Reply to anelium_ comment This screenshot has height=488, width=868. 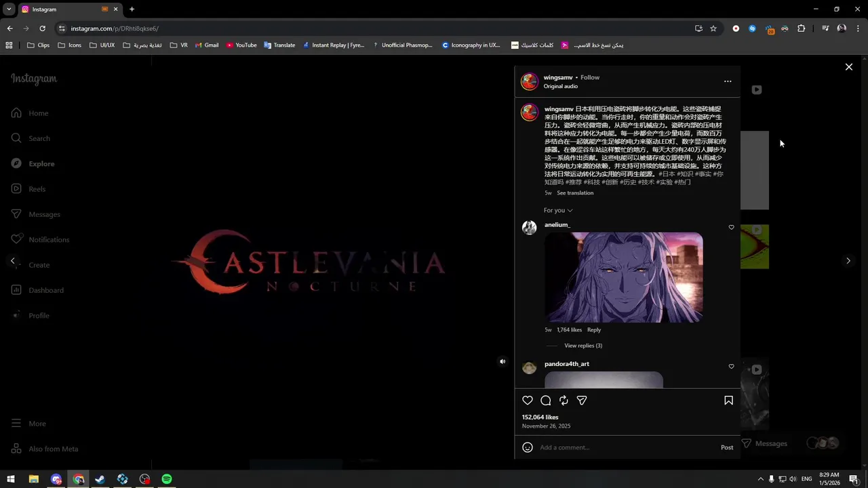(x=594, y=330)
